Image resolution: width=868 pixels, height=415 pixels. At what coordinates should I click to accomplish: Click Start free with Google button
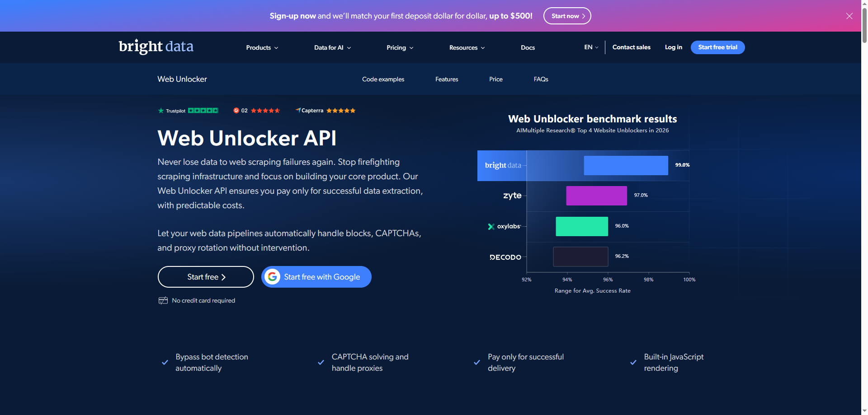point(316,277)
